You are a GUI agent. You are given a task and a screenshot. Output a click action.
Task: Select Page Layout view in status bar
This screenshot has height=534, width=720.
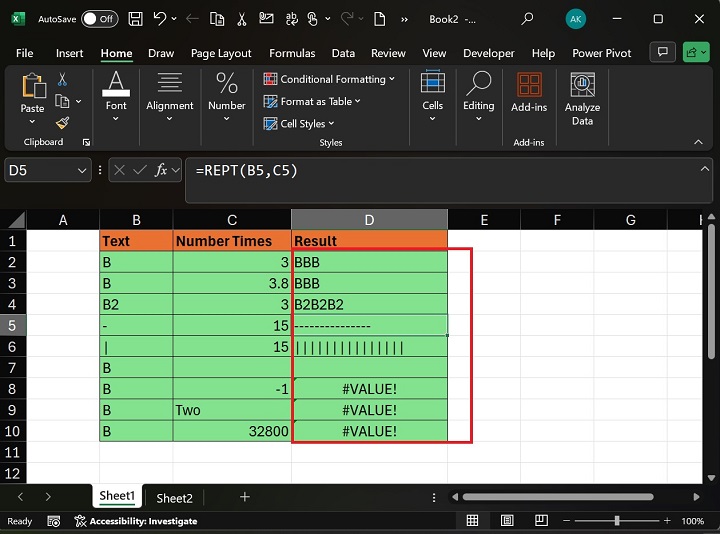click(509, 521)
